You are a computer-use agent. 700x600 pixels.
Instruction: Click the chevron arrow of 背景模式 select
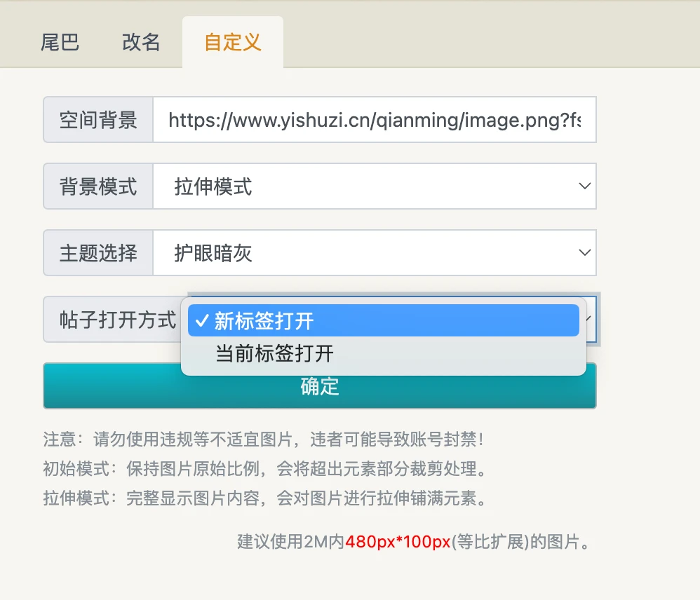583,186
